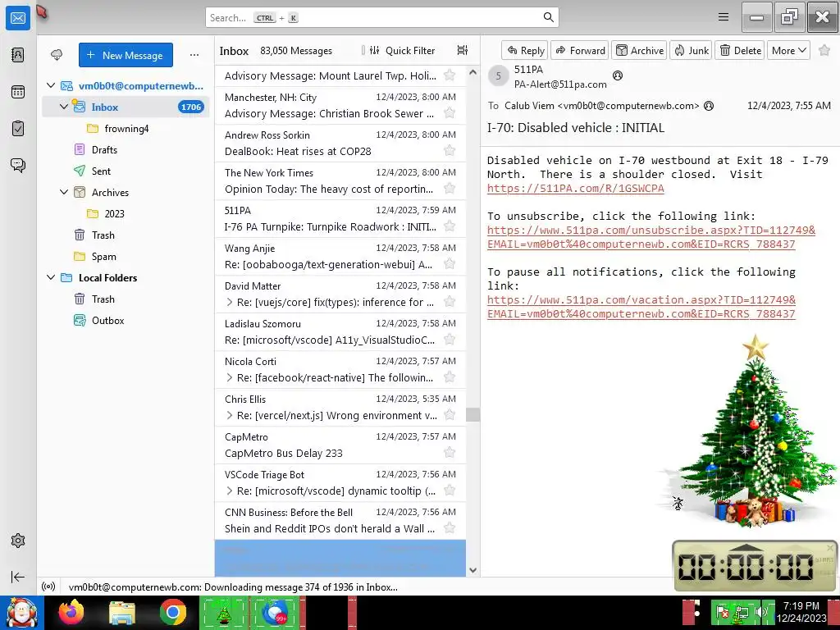Click the volume tray icon

(760, 611)
